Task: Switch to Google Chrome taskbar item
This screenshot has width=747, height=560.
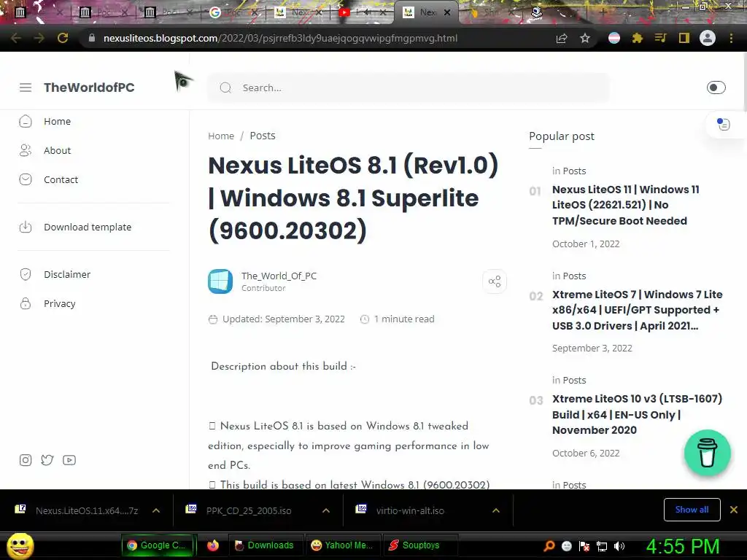Action: (x=158, y=545)
